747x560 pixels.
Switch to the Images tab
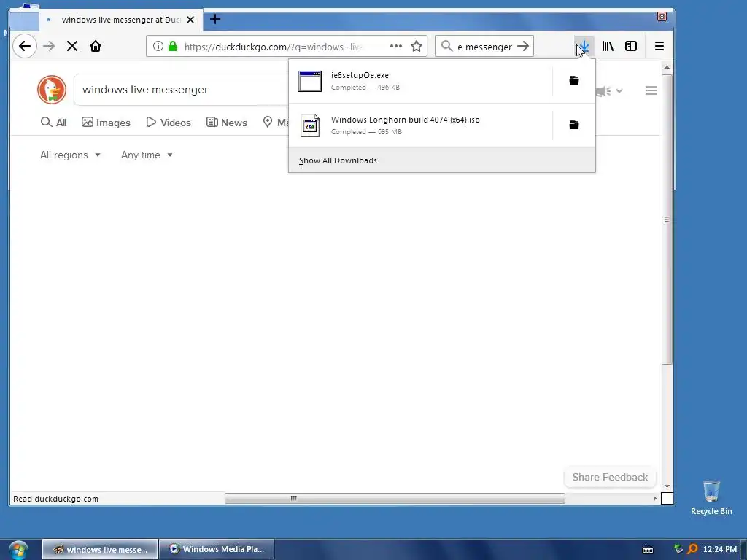106,122
